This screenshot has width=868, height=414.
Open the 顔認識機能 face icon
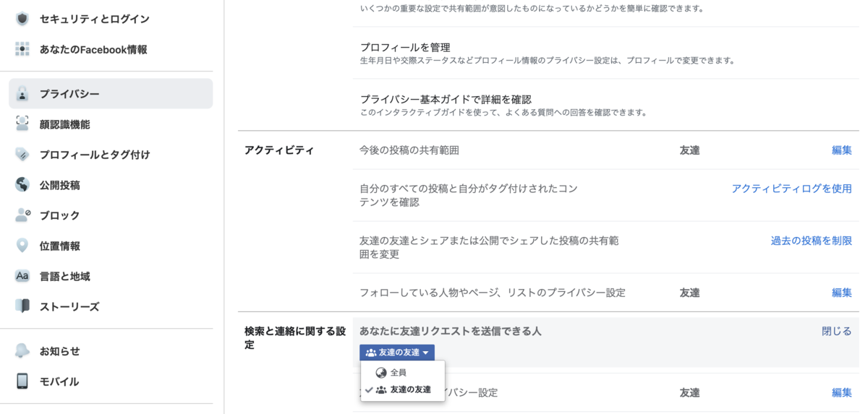click(22, 124)
